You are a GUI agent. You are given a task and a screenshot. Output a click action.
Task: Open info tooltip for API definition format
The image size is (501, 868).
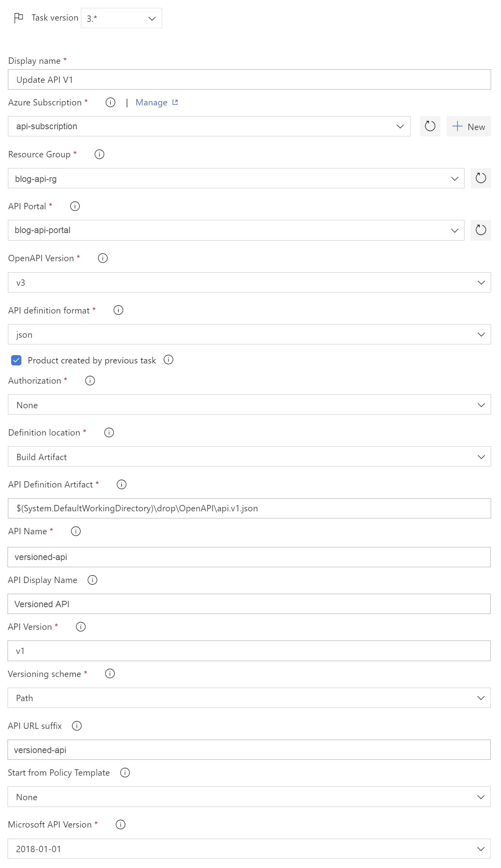point(118,310)
